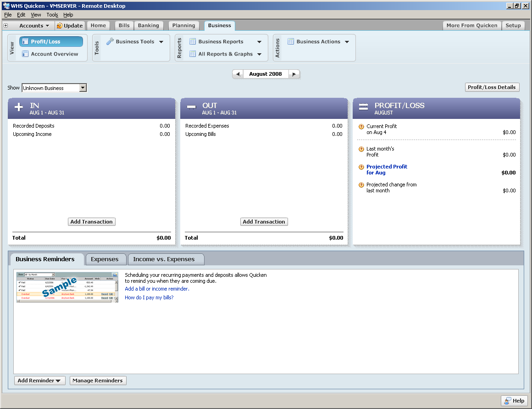Open the Add Reminder dropdown
The width and height of the screenshot is (532, 409).
pyautogui.click(x=40, y=381)
